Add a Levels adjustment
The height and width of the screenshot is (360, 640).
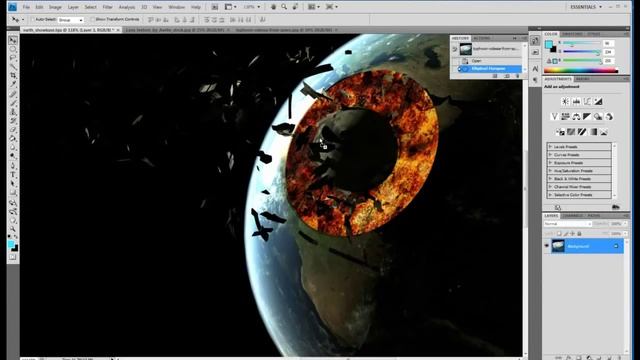tap(576, 101)
